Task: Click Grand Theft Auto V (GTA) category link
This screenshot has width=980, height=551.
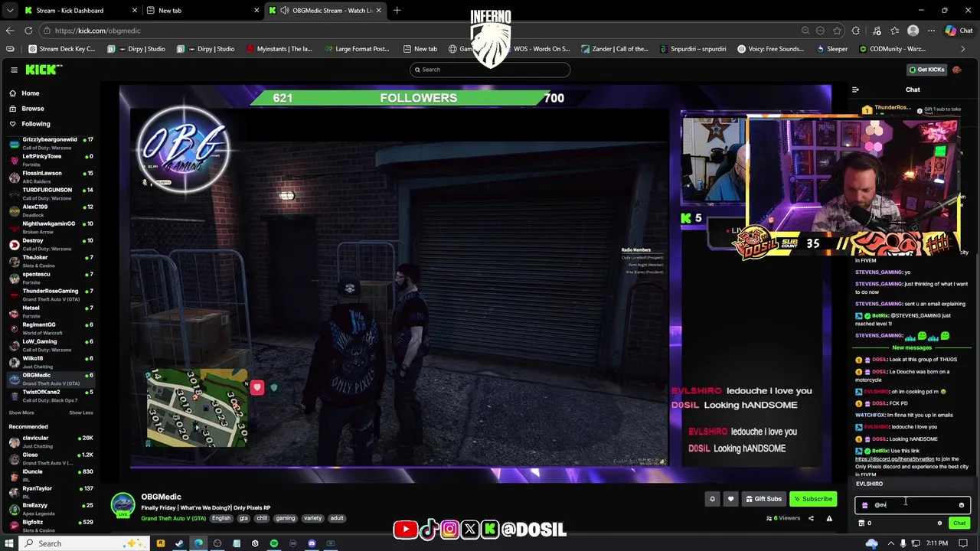Action: point(173,518)
